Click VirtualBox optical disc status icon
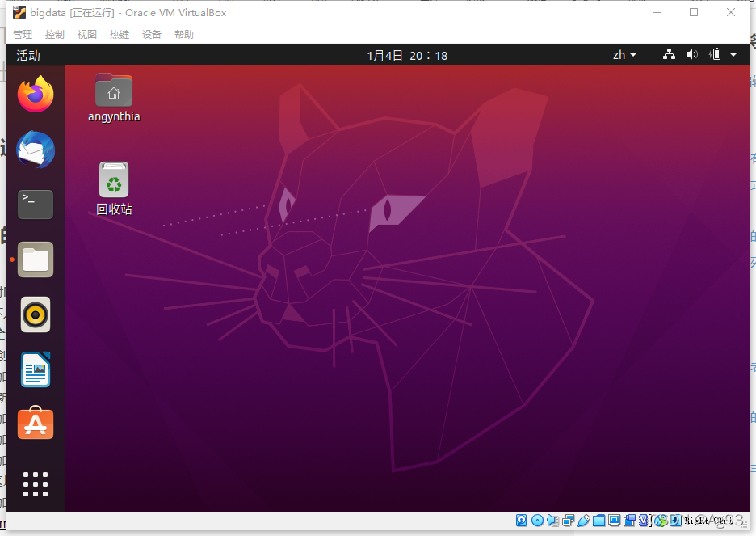This screenshot has width=756, height=536. (x=538, y=520)
